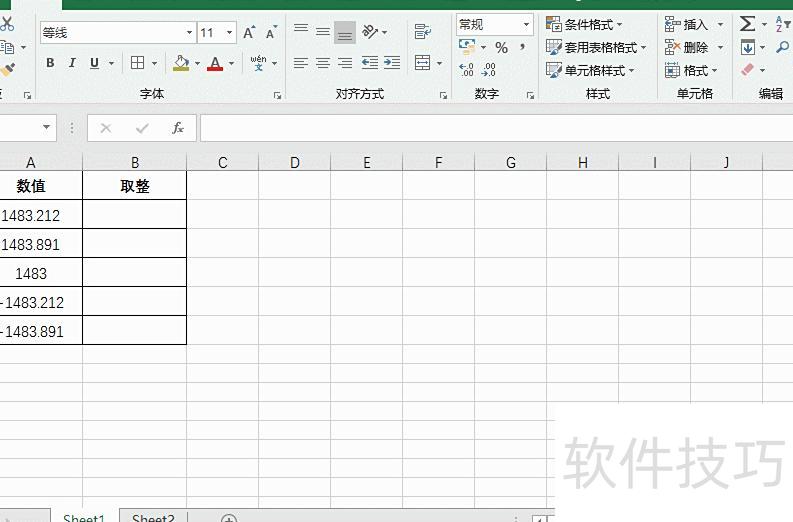Click AutoSum sigma icon
This screenshot has width=793, height=522.
(x=747, y=24)
